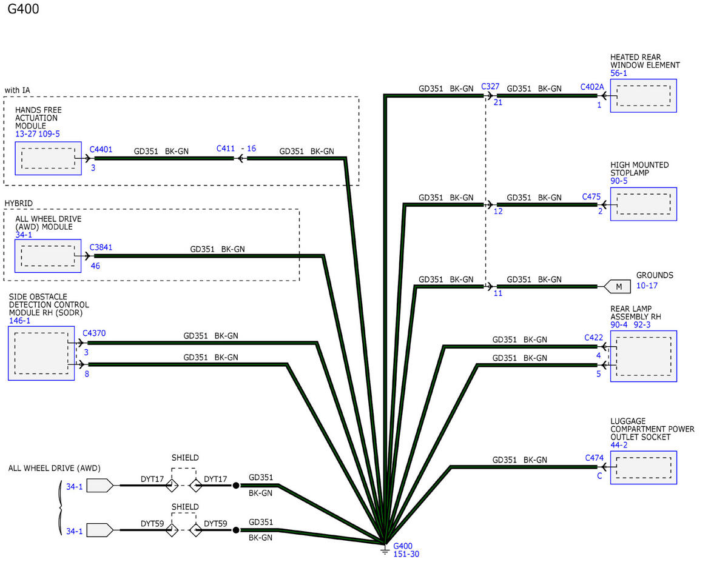Select the Rear Lamp Assembly RH component box
This screenshot has width=728, height=562.
tap(643, 356)
